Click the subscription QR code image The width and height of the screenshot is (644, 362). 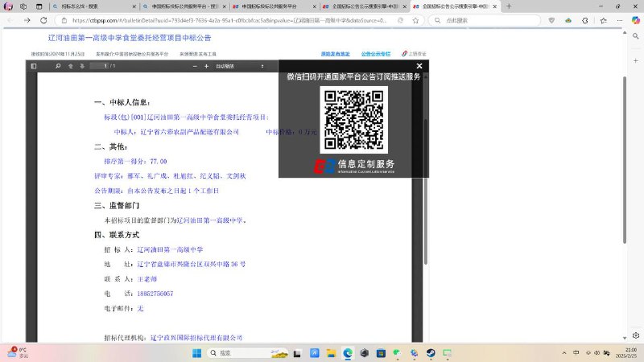(353, 119)
